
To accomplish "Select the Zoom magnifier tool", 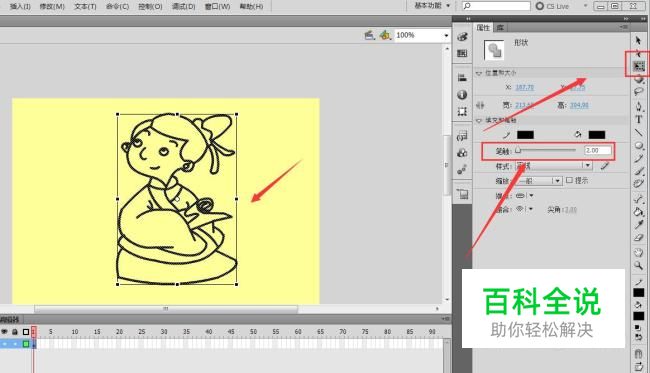I will (x=638, y=265).
